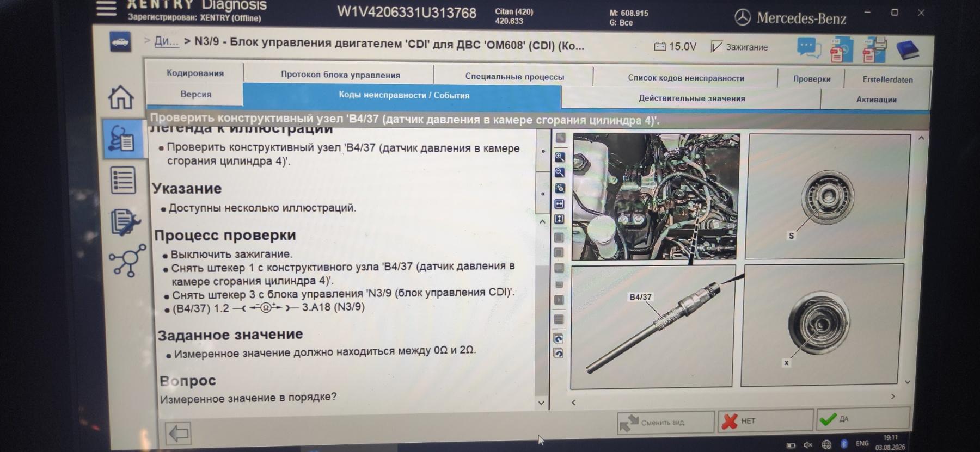Fit illustration to width
This screenshot has width=980, height=452.
[x=559, y=204]
